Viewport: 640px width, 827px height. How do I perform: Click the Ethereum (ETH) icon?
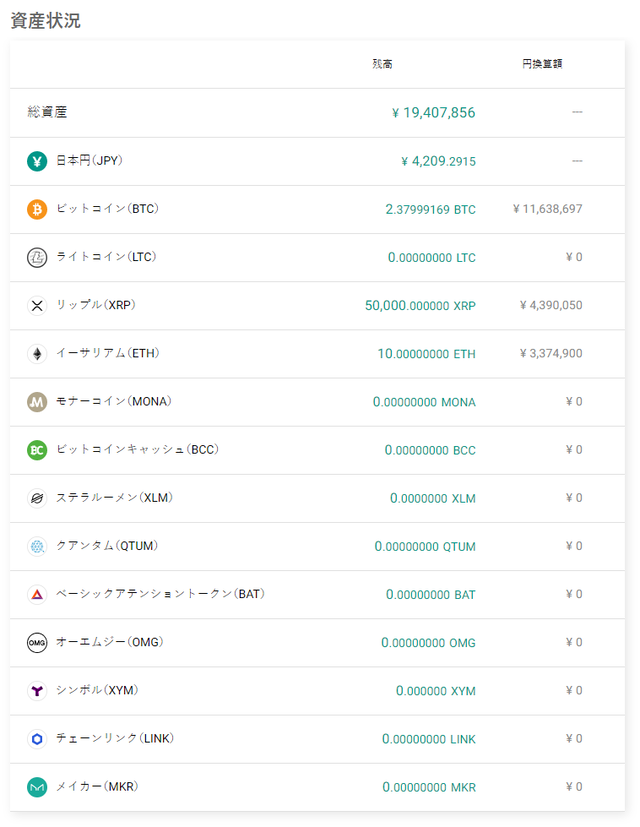[37, 353]
